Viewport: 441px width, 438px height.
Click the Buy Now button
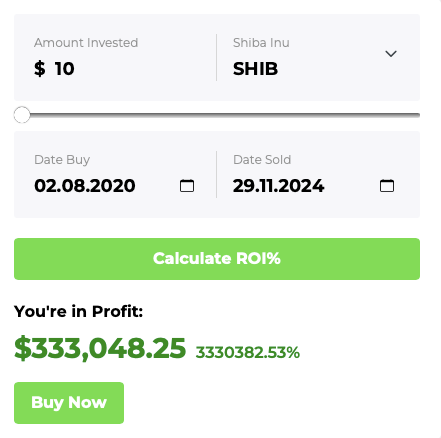click(x=69, y=403)
